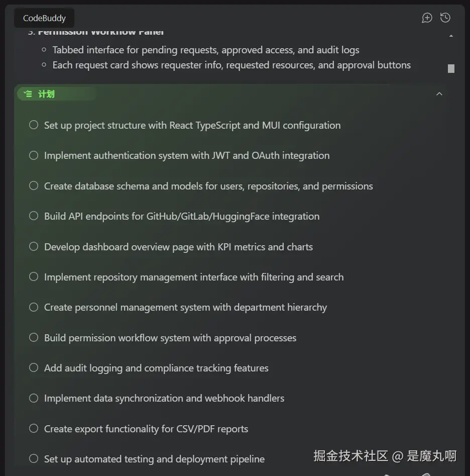The width and height of the screenshot is (470, 476).
Task: Toggle circle next to 'Implement repository management'
Action: (34, 276)
